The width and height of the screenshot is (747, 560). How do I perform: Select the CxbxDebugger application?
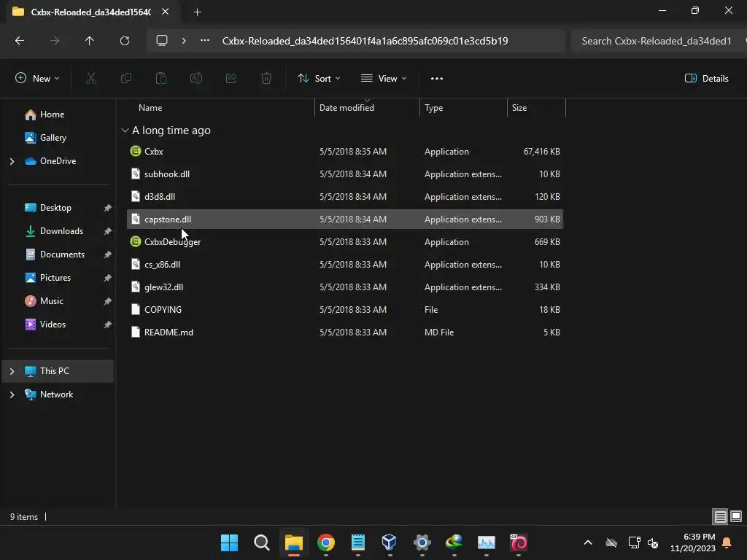coord(345,242)
